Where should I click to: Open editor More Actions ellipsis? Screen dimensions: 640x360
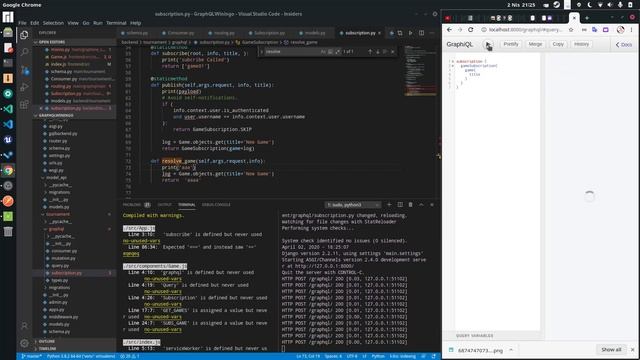432,33
